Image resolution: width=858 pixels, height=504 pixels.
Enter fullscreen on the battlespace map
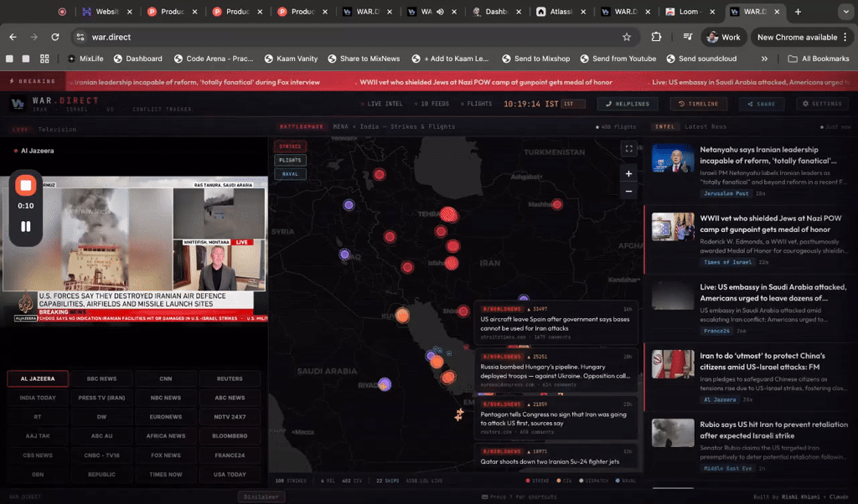pyautogui.click(x=628, y=149)
